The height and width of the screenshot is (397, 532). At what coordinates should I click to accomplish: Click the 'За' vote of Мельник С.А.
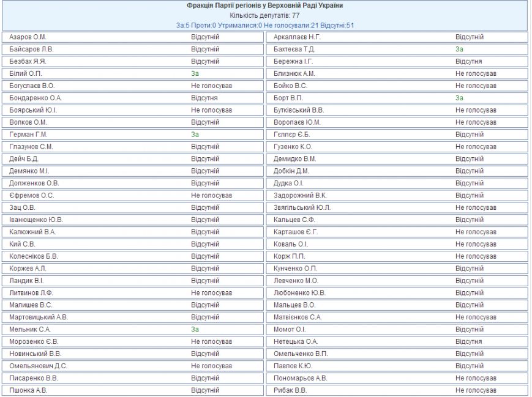coord(195,330)
